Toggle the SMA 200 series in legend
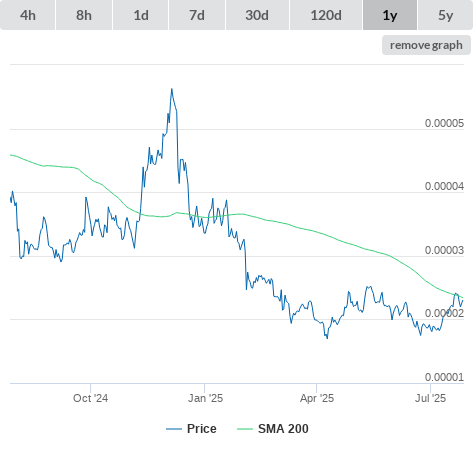The image size is (474, 455). (x=273, y=429)
